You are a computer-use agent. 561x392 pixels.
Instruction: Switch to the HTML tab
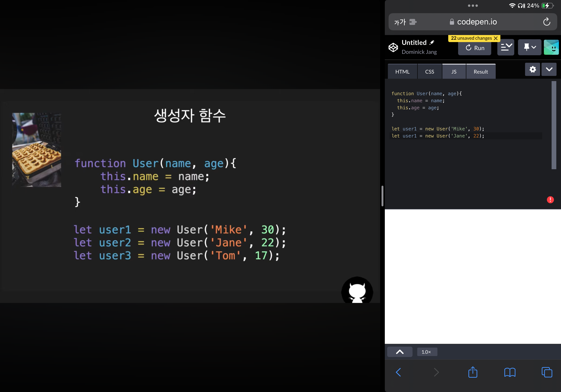[x=402, y=72]
